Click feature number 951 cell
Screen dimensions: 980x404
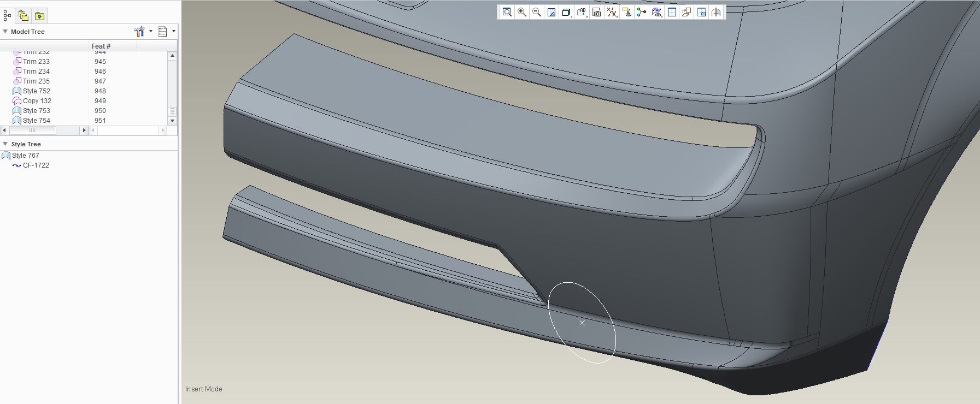[x=100, y=121]
